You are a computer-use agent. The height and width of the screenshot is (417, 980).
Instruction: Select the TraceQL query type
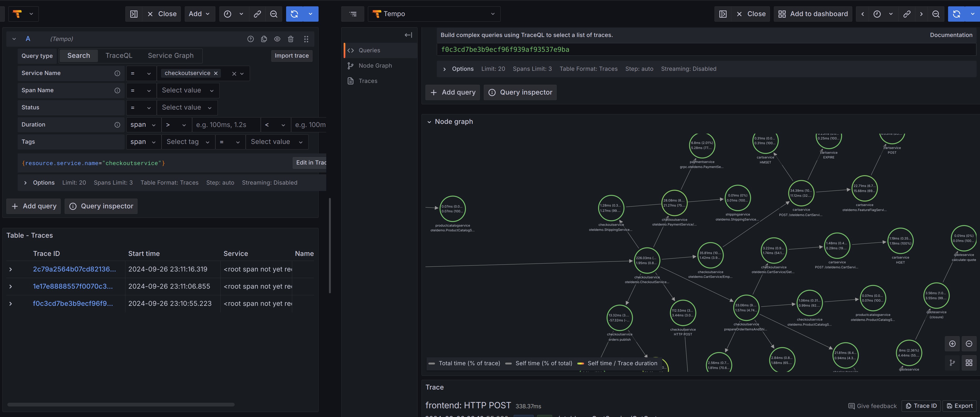click(x=119, y=56)
